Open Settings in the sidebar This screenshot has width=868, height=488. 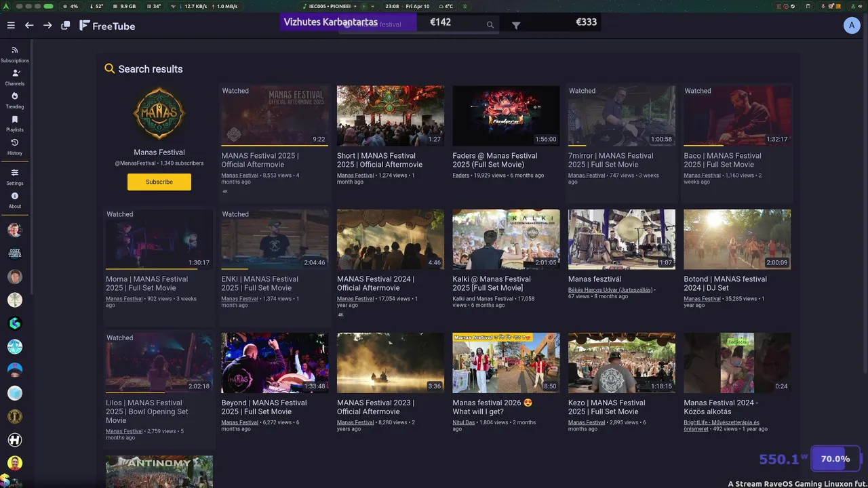point(15,177)
